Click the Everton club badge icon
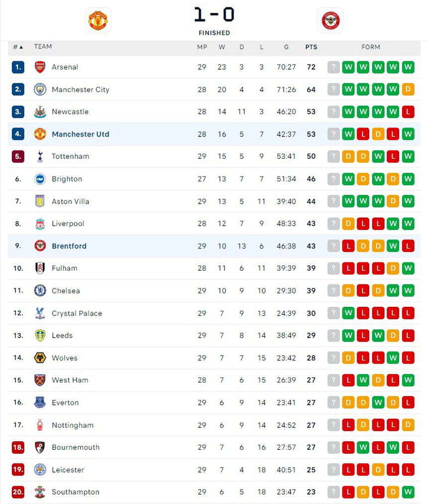This screenshot has height=504, width=428. 40,402
